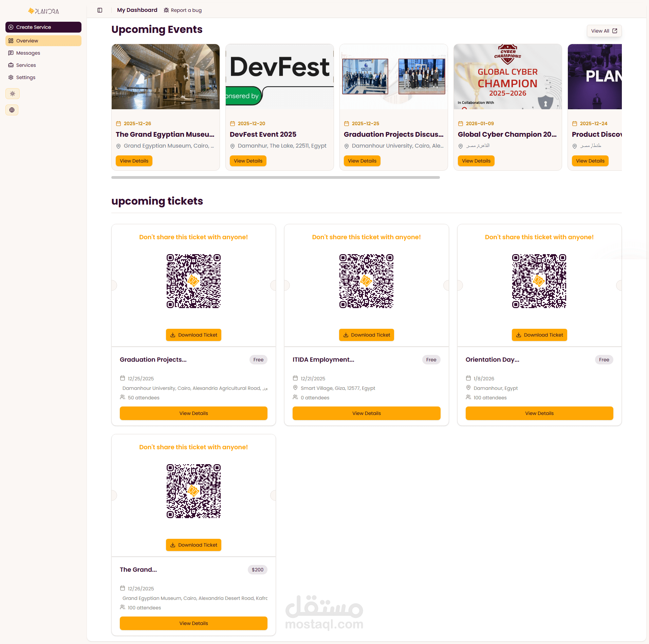Click calendar icon beside 12/26/2025

coord(123,588)
